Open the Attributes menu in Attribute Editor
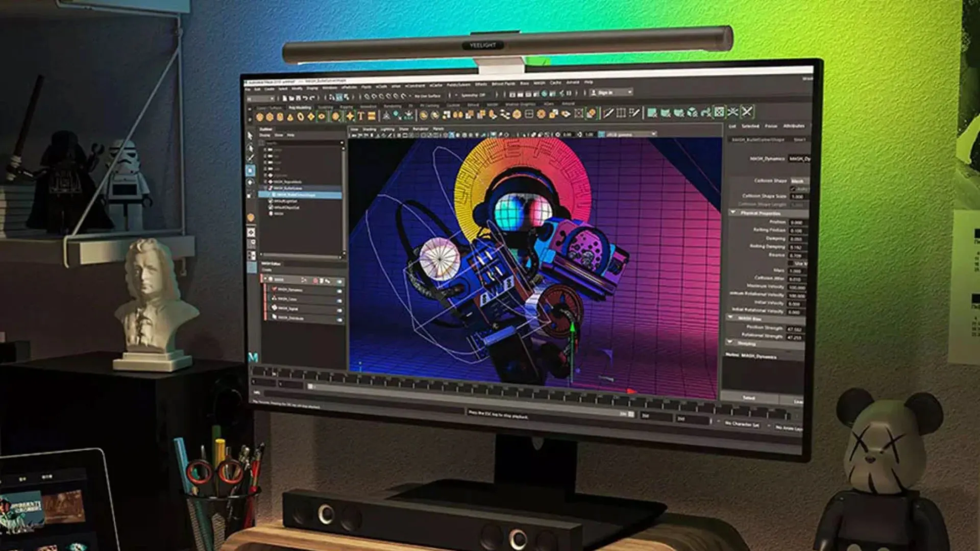This screenshot has width=980, height=551. (x=794, y=126)
